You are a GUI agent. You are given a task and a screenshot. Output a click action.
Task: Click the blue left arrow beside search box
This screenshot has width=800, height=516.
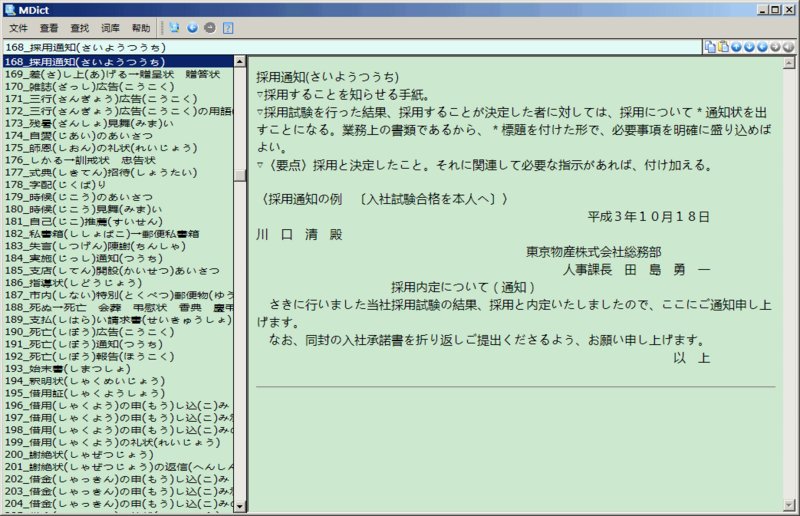762,46
